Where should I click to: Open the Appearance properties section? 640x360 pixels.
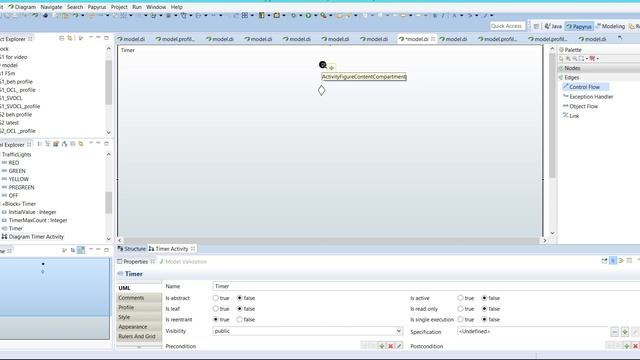coord(139,327)
